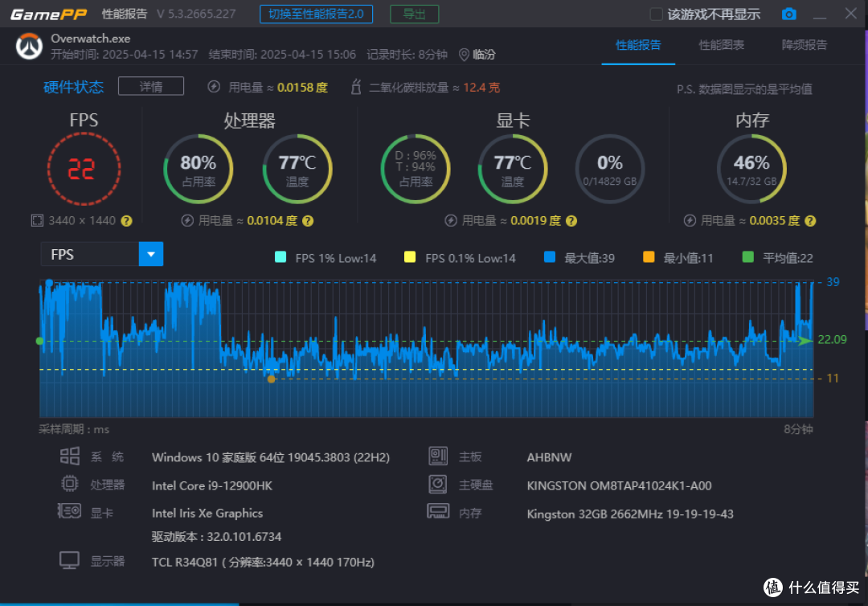The width and height of the screenshot is (868, 606).
Task: Click the green average marker at chart left edge
Action: coord(39,341)
